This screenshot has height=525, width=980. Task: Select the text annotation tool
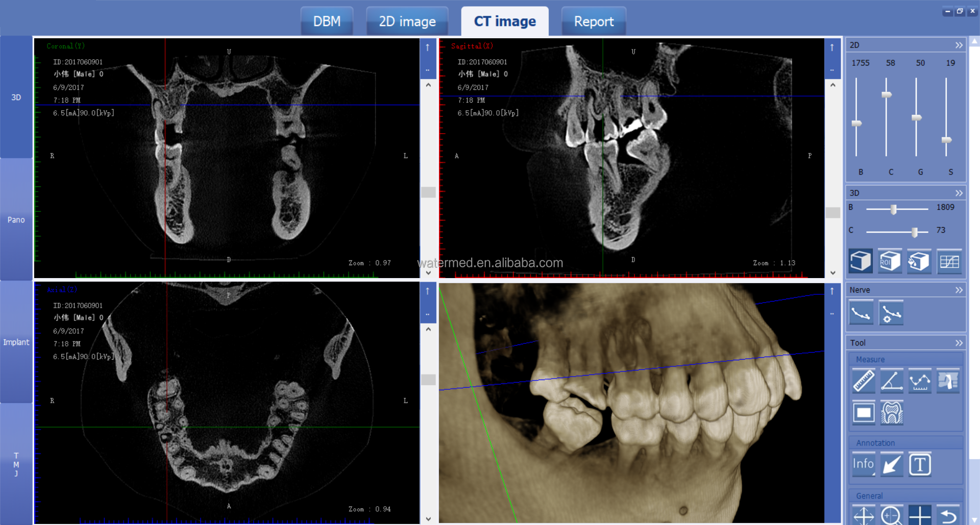(x=920, y=464)
